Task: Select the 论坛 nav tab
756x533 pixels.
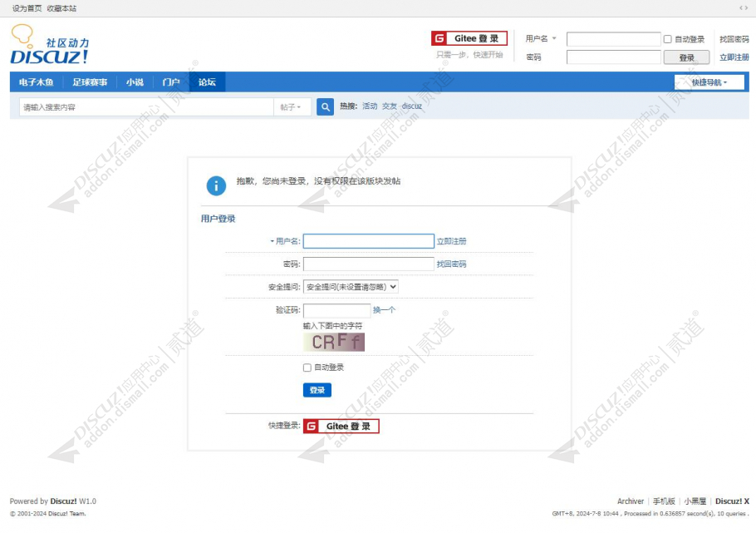Action: point(207,82)
